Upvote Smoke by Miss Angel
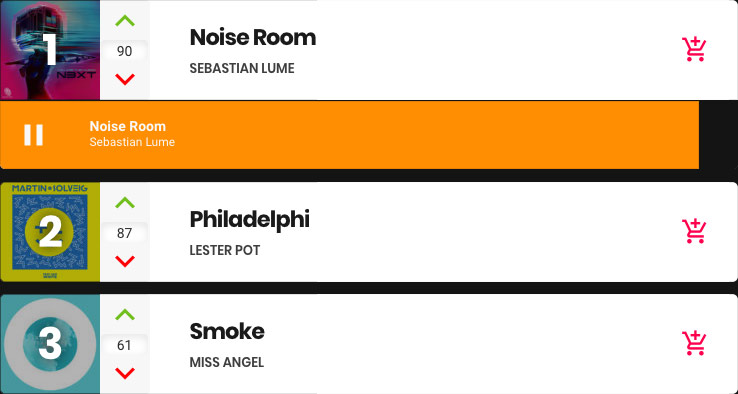The height and width of the screenshot is (394, 738). point(125,314)
